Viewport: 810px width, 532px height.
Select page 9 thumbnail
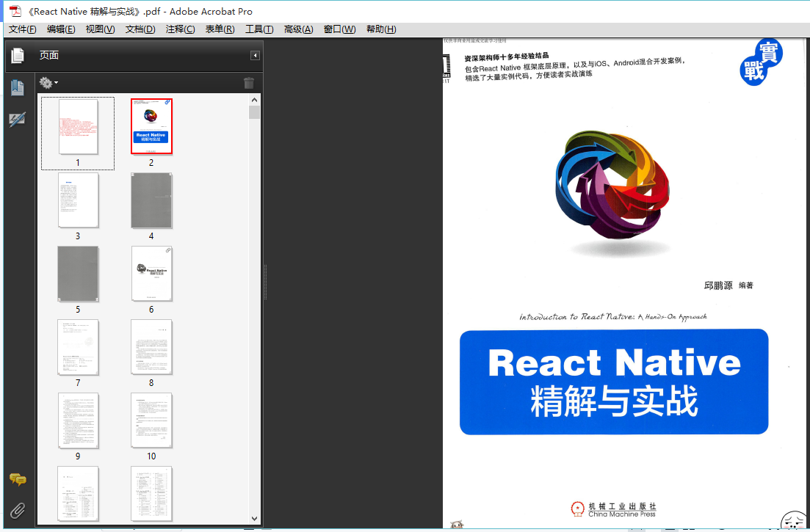(x=78, y=420)
